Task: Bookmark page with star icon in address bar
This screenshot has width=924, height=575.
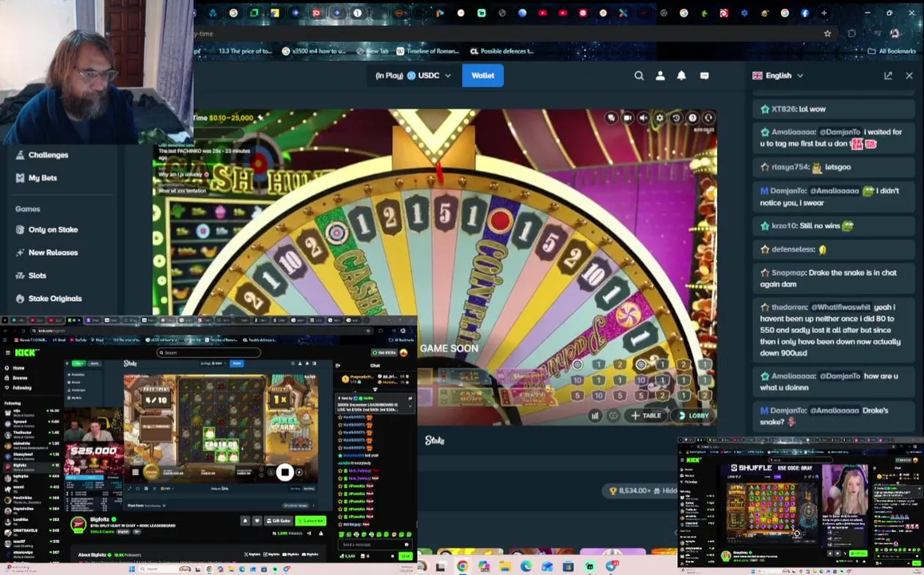Action: coord(827,34)
